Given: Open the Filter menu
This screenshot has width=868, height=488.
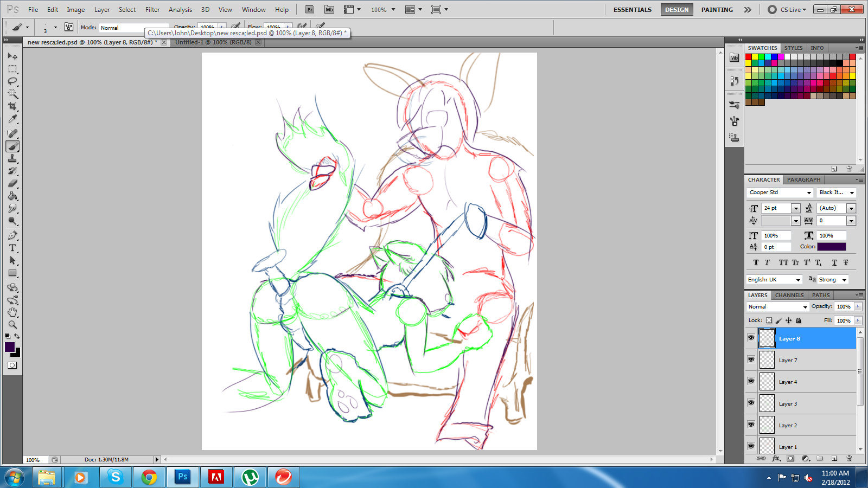Looking at the screenshot, I should 152,10.
